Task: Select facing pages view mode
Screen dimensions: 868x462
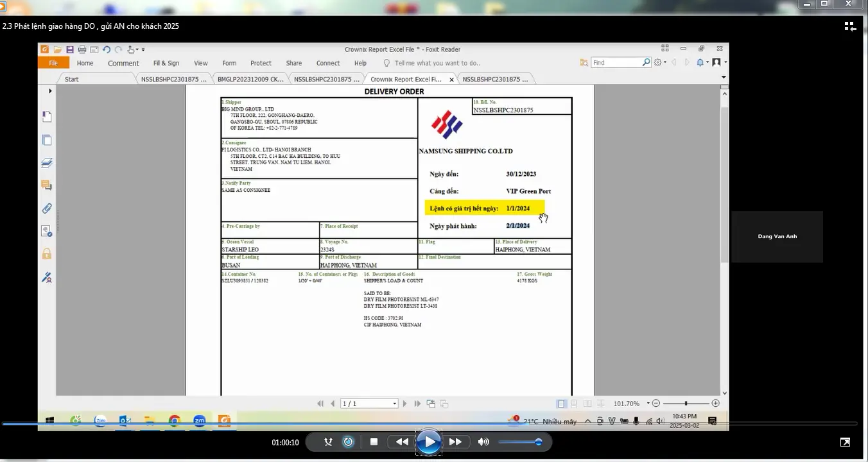Action: (x=587, y=404)
